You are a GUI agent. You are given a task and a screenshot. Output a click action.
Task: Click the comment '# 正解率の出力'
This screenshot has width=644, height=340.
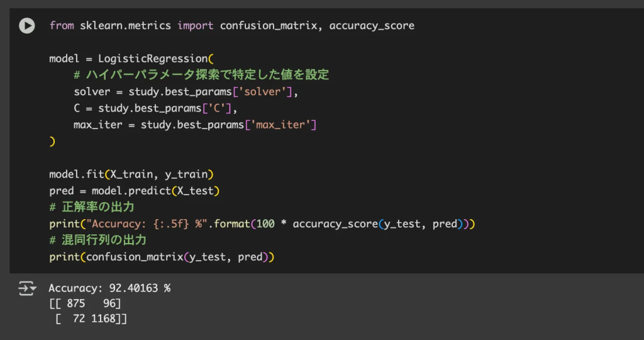click(92, 207)
